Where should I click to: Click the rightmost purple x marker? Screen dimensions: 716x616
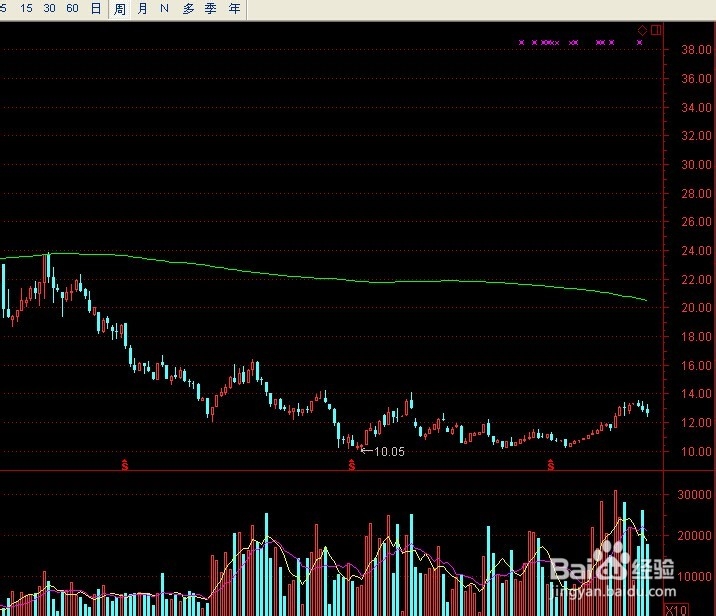pyautogui.click(x=639, y=42)
